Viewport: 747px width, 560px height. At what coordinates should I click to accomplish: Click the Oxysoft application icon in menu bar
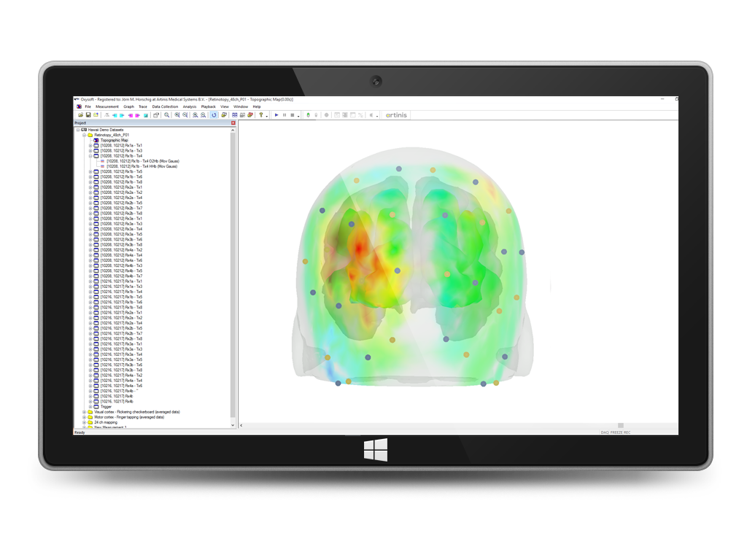pyautogui.click(x=79, y=106)
